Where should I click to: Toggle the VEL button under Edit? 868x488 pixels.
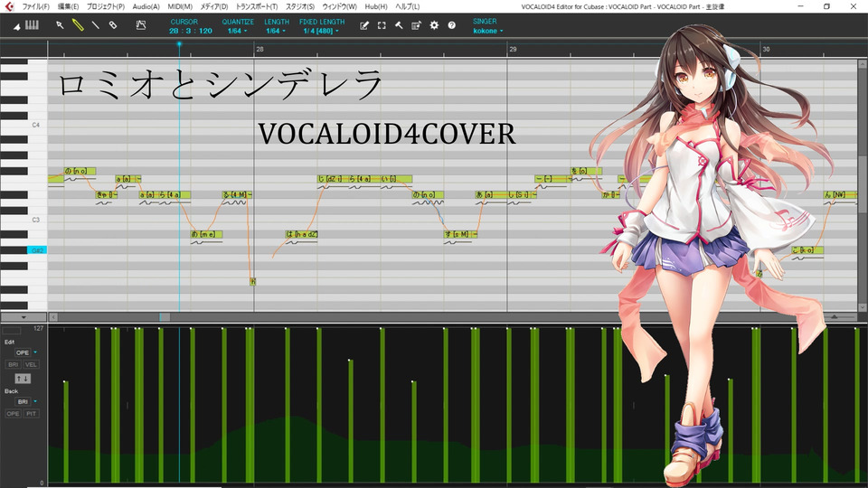click(x=31, y=364)
